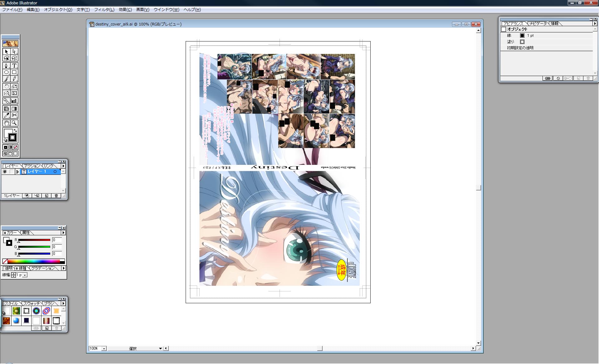Select the Ellipse tool
599x364 pixels.
click(7, 72)
